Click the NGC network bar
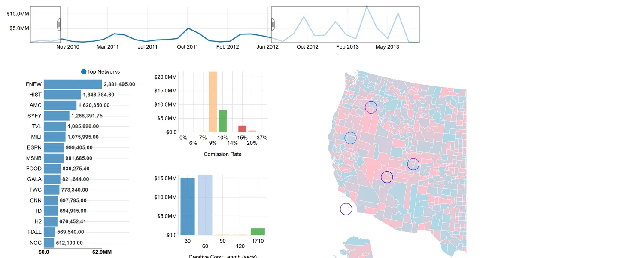The width and height of the screenshot is (644, 258). 49,243
